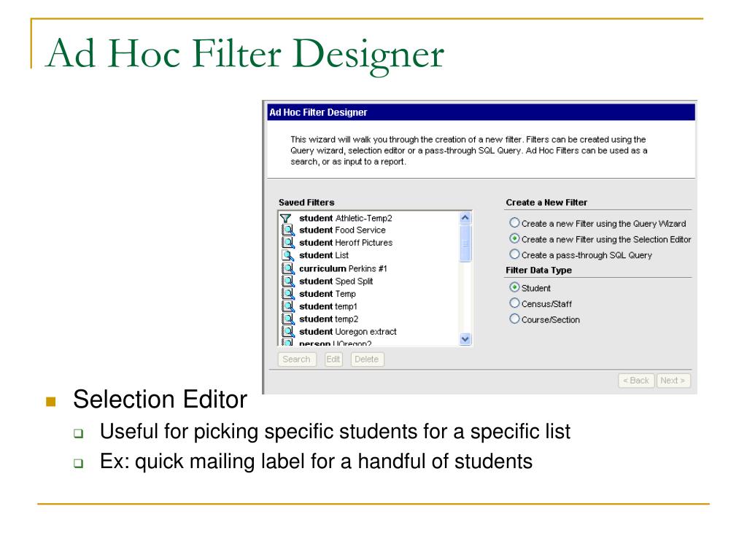This screenshot has width=747, height=560.
Task: Click the Delete button under Saved Filters
Action: coord(367,359)
